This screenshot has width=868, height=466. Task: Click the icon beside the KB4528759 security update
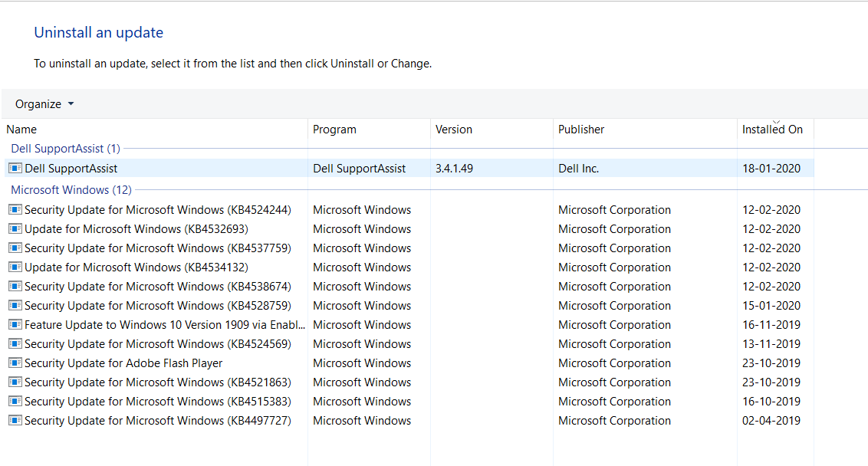tap(15, 306)
